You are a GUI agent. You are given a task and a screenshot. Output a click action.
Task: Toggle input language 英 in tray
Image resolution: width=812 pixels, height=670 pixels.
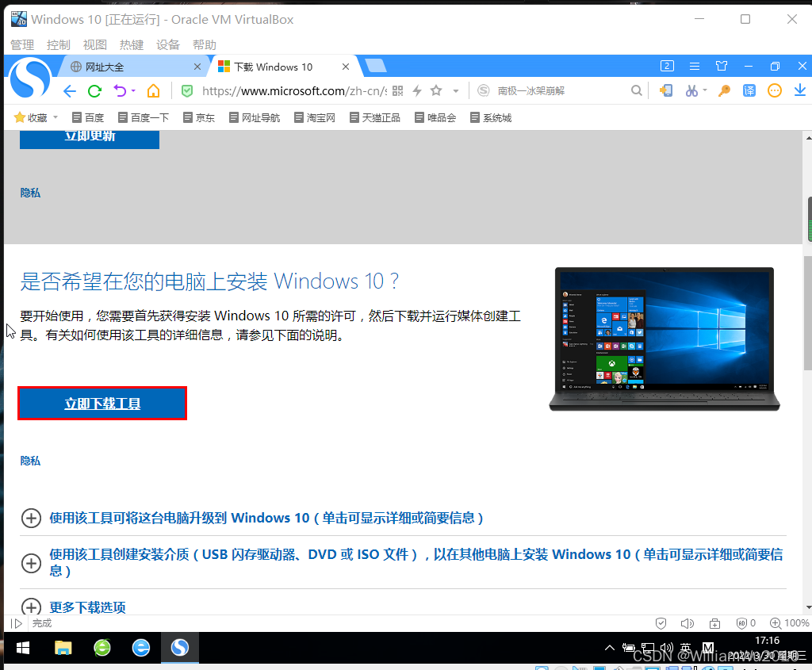(686, 648)
